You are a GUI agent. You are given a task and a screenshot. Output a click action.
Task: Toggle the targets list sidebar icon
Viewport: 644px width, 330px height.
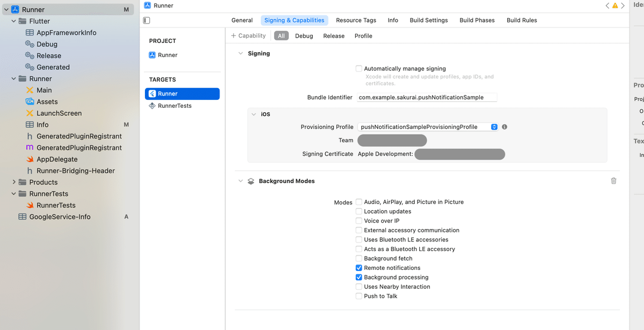[147, 20]
